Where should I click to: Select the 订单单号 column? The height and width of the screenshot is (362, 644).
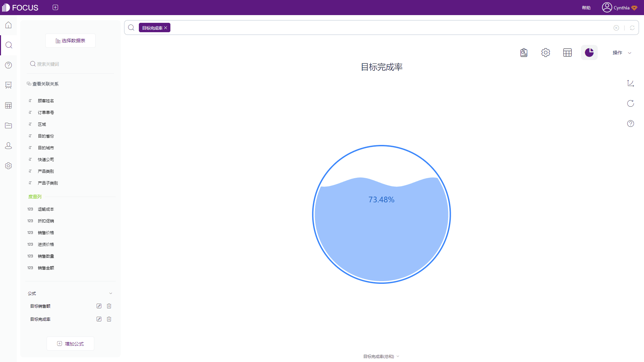(x=46, y=112)
